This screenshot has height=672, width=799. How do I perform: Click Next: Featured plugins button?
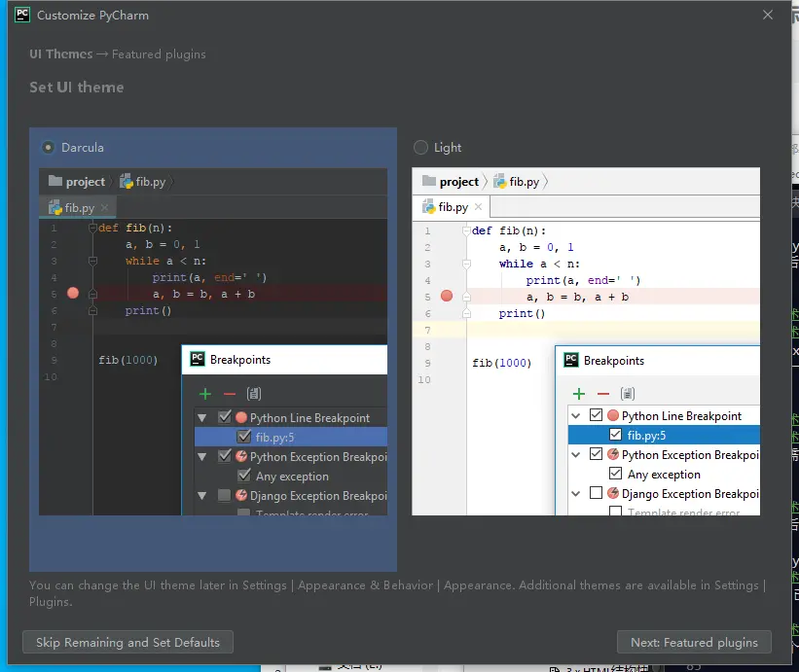(x=694, y=643)
